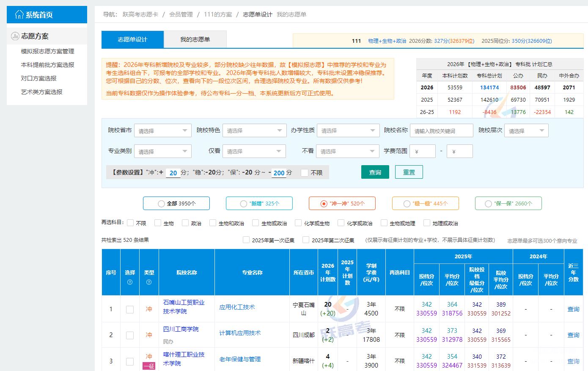Check 再选科目 政治 checkbox
This screenshot has height=371, width=588.
pyautogui.click(x=185, y=223)
